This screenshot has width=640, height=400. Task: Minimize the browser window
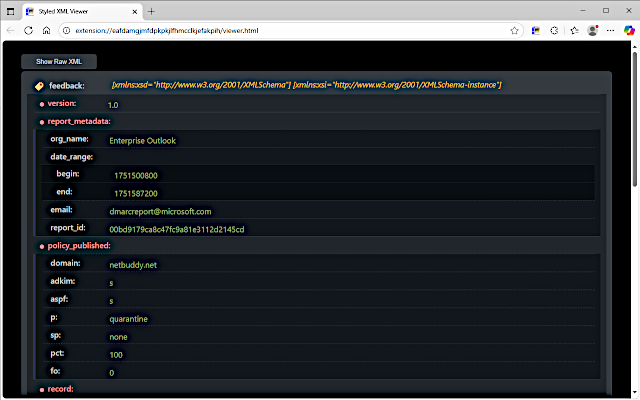point(583,11)
